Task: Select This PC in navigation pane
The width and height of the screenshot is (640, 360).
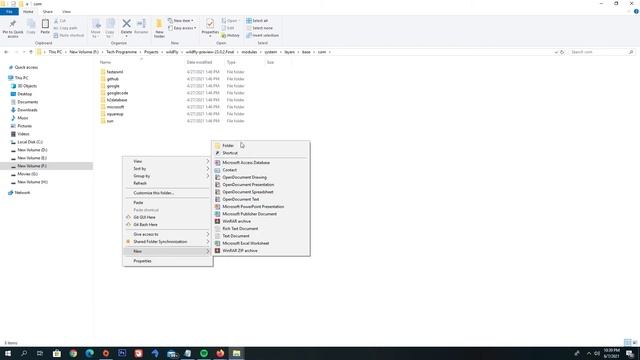Action: tap(21, 78)
